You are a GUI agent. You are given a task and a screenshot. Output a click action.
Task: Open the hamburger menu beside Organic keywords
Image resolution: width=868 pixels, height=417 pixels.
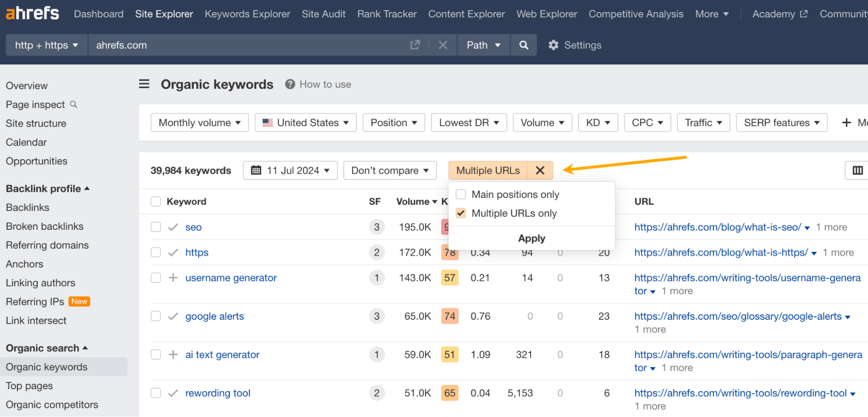pos(144,84)
